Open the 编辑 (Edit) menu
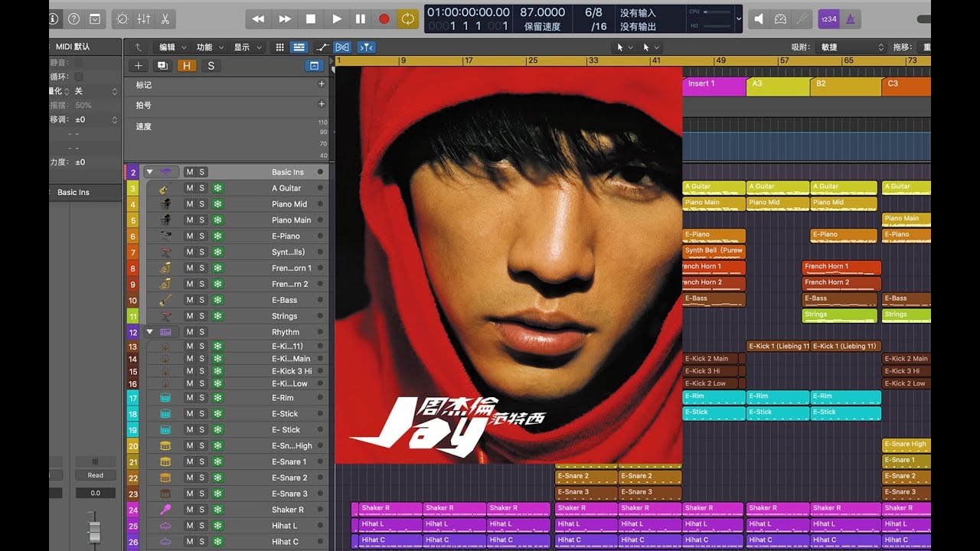980x551 pixels. point(171,47)
